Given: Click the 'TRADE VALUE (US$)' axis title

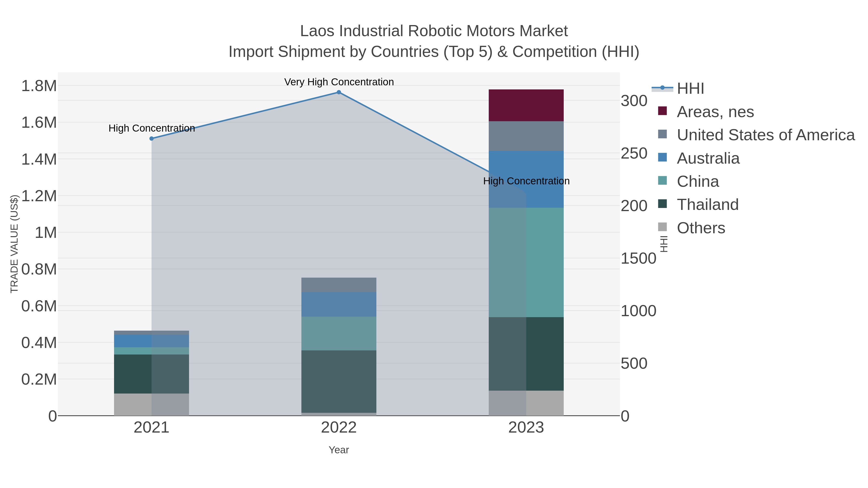Looking at the screenshot, I should [14, 244].
